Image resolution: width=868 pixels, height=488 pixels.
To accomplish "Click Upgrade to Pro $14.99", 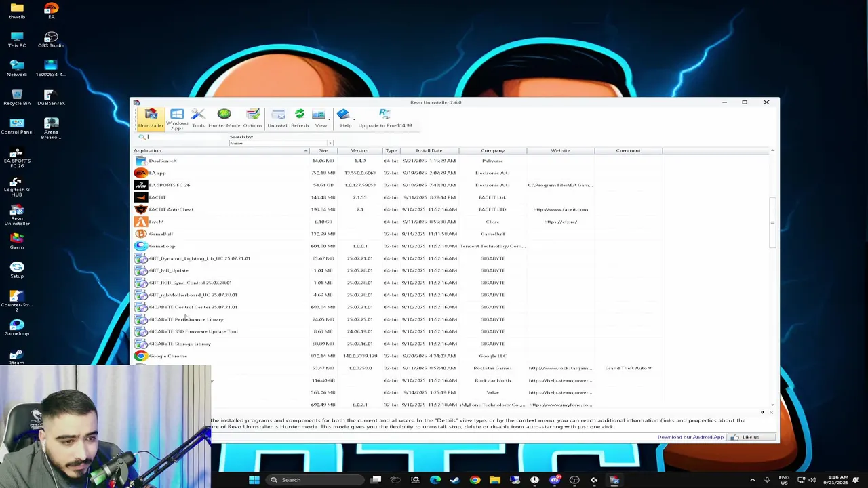I will coord(385,118).
